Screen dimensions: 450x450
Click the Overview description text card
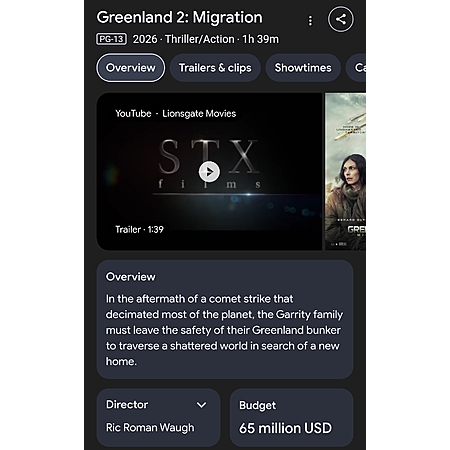point(225,320)
